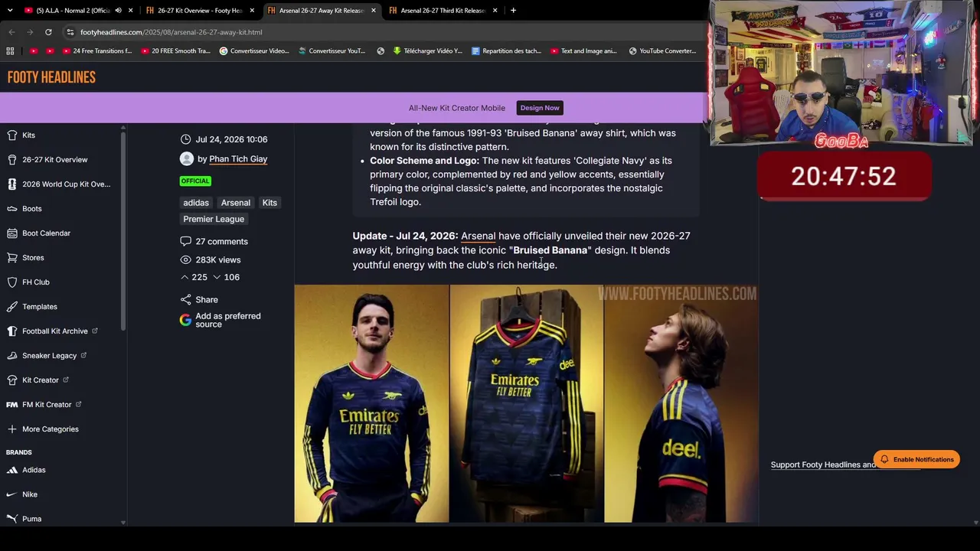980x551 pixels.
Task: Click the site information icon in address bar
Action: (70, 32)
